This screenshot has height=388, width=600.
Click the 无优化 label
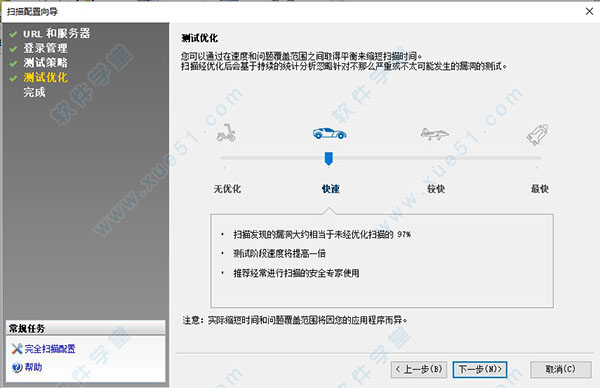227,189
